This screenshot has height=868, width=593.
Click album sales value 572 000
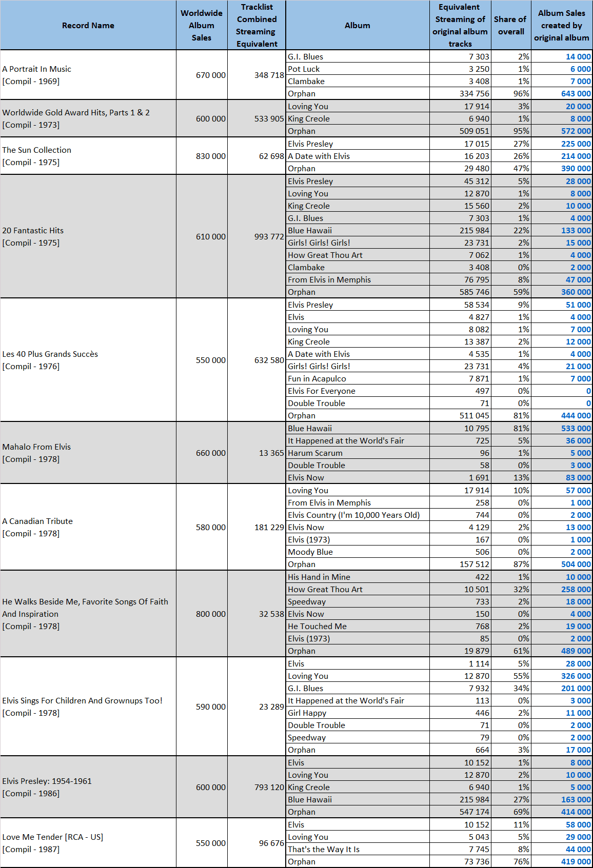(x=562, y=131)
